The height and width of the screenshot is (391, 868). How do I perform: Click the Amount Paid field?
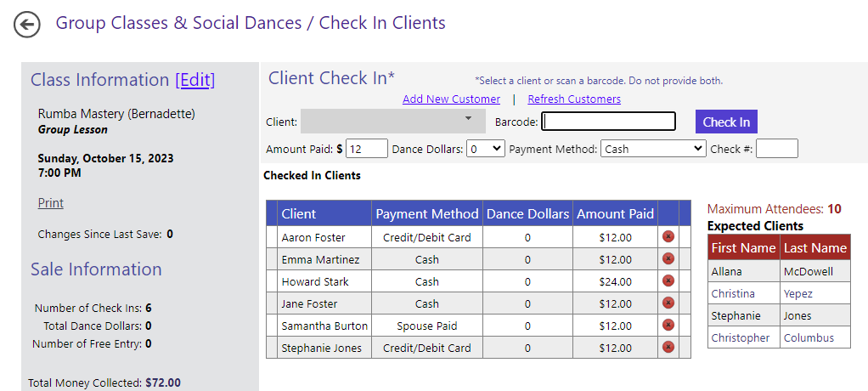click(367, 149)
